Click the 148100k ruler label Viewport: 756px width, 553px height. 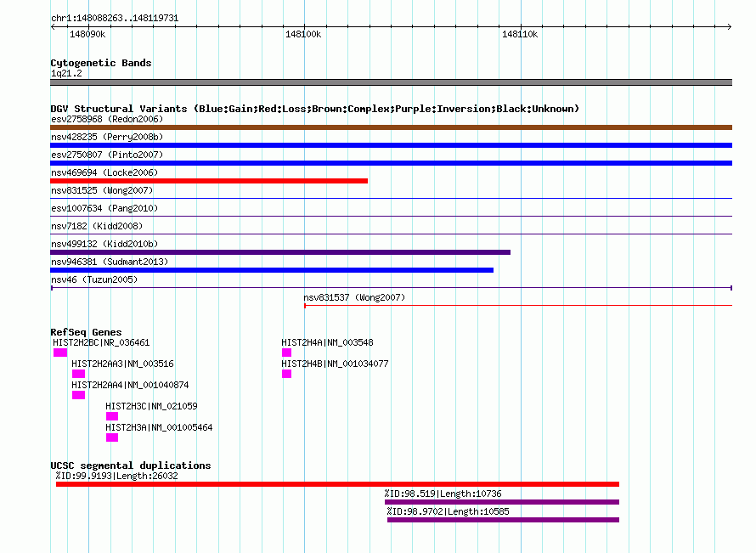[x=303, y=34]
